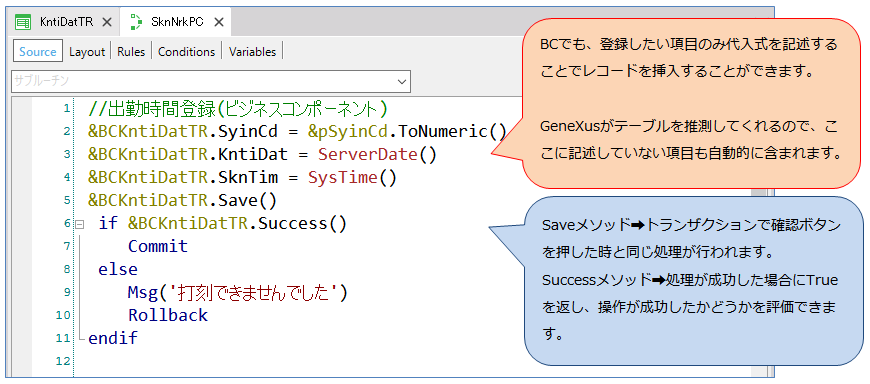Click the dropdown arrow of サブルーチン combo
This screenshot has width=870, height=384.
point(402,82)
